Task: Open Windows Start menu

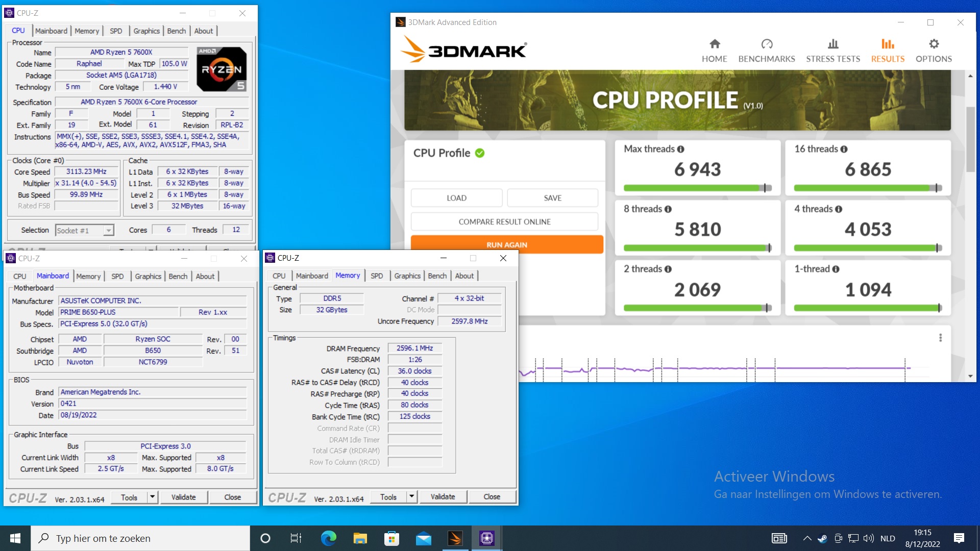Action: click(x=15, y=538)
